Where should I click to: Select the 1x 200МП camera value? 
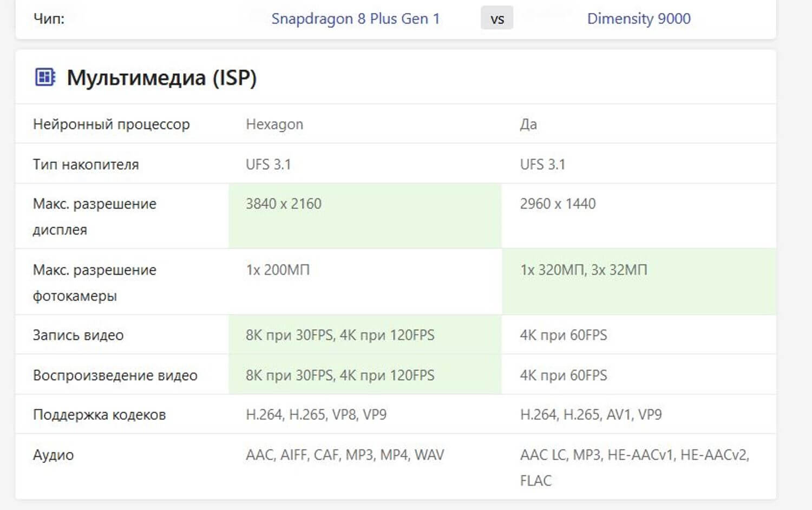coord(278,269)
